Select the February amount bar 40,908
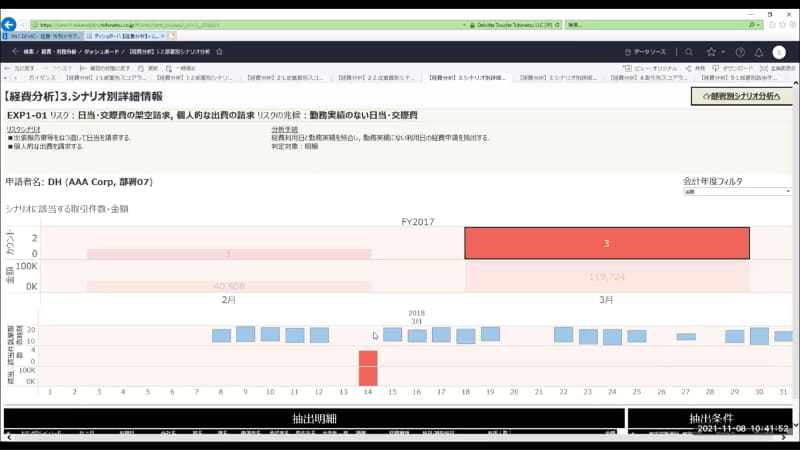Viewport: 800px width, 450px height. click(x=229, y=286)
